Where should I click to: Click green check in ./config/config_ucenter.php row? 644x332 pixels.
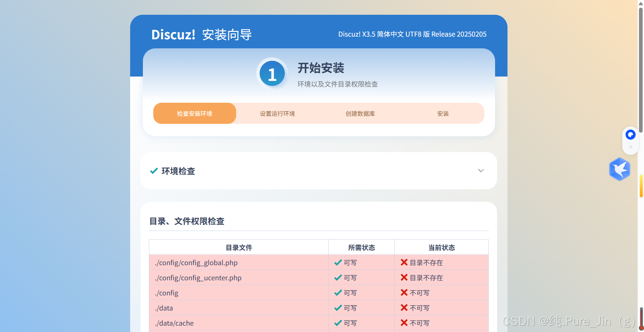[338, 278]
